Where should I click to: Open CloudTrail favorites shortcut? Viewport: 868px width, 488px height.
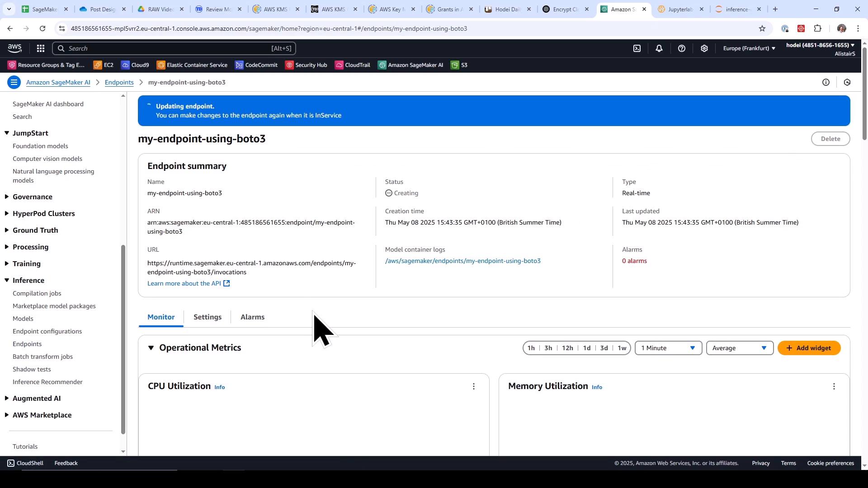[x=353, y=65]
